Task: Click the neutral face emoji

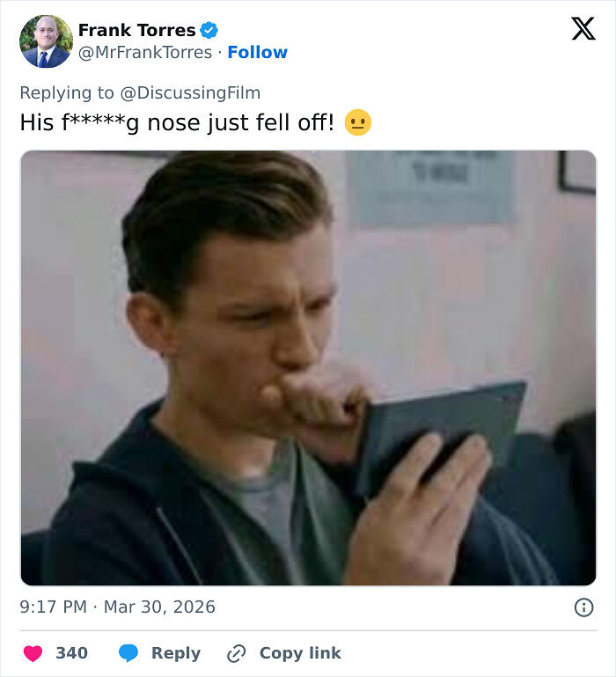Action: (x=357, y=123)
